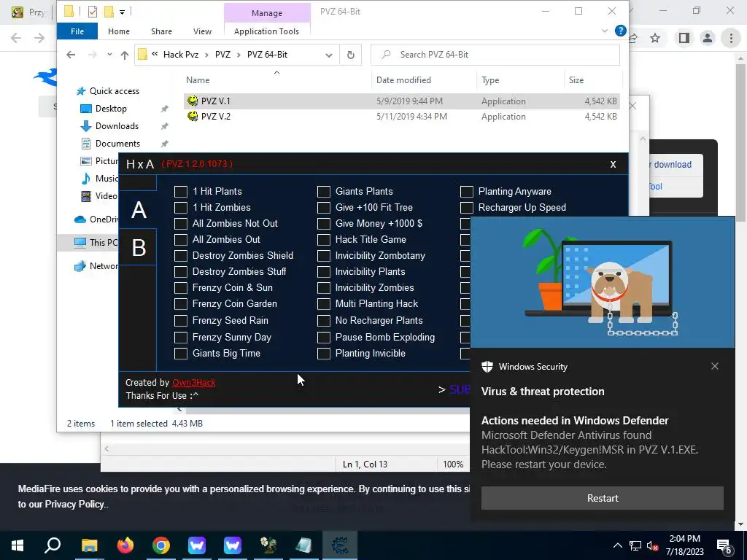
Task: Open the Own3Hack creator link
Action: point(194,382)
